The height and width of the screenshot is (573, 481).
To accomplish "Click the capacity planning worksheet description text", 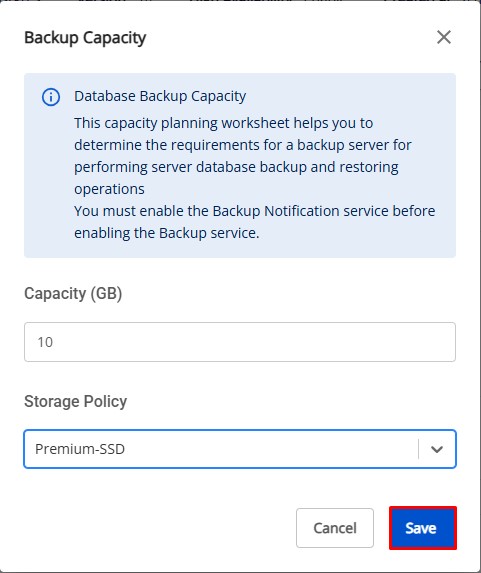I will coord(242,156).
